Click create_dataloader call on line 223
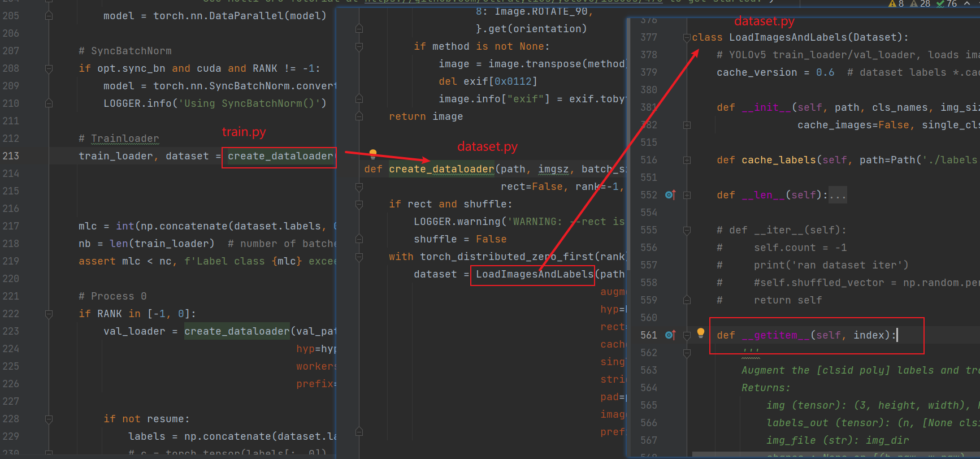This screenshot has width=980, height=459. (x=237, y=331)
